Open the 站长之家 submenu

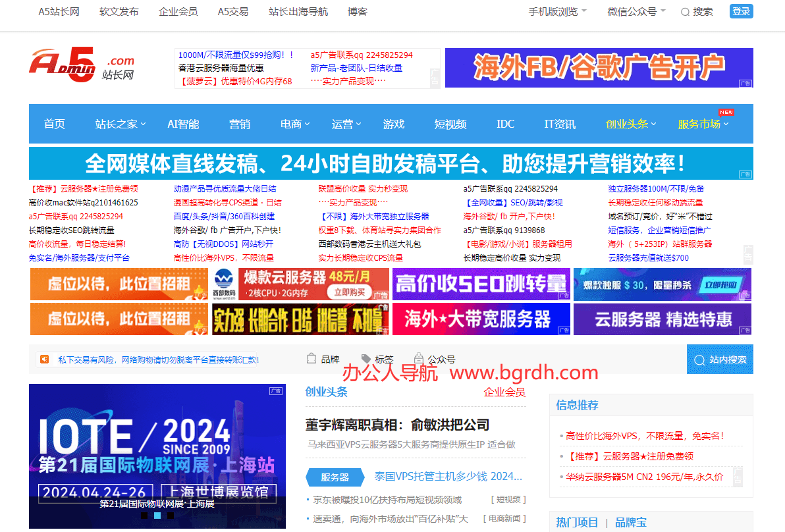[121, 124]
